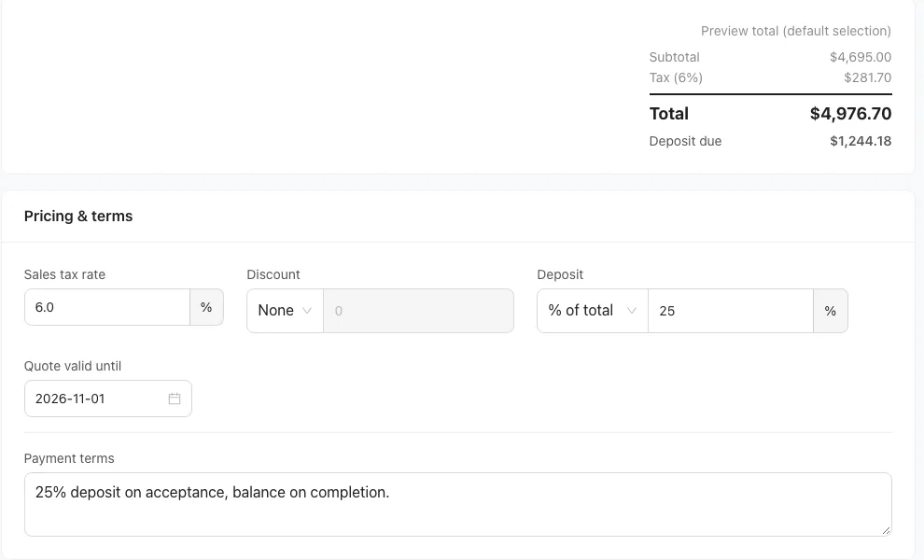Open the Discount type dropdown showing None
The width and height of the screenshot is (924, 560).
[x=286, y=311]
